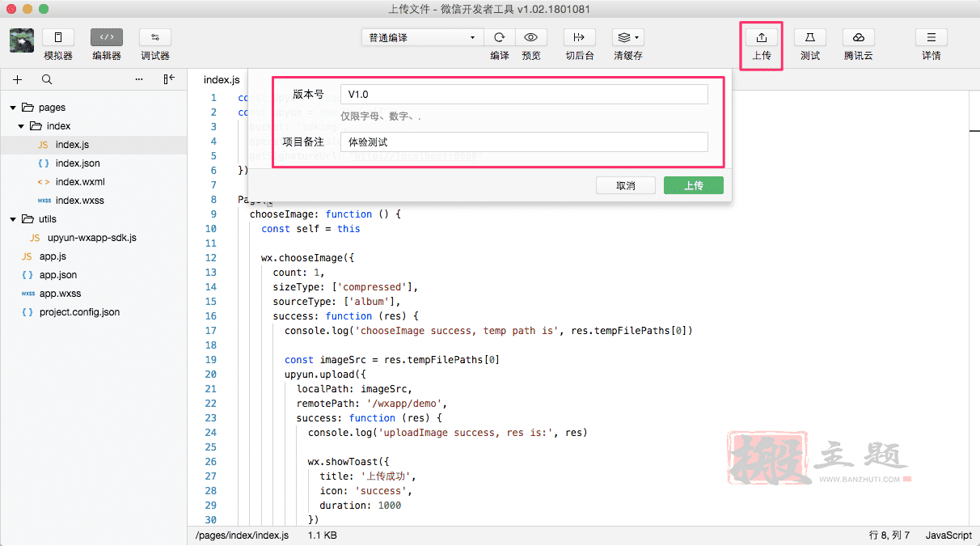980x546 pixels.
Task: Click the upload (上传) toolbar icon
Action: click(x=762, y=37)
